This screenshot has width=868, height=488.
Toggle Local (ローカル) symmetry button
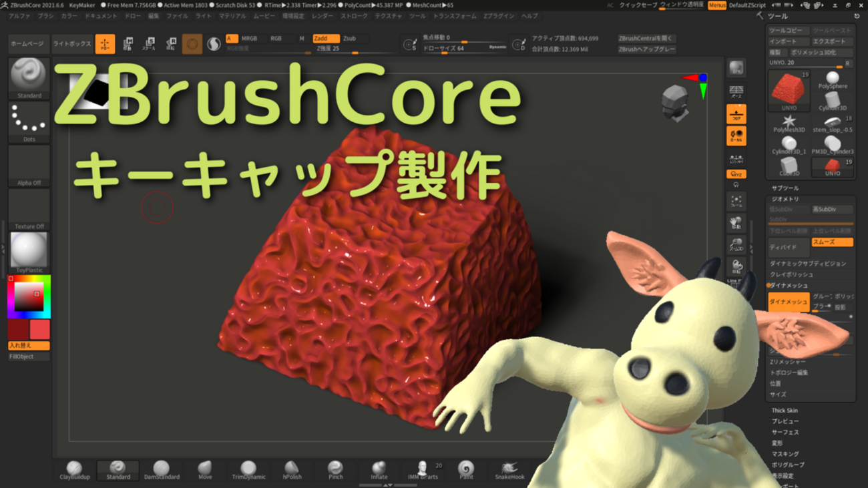coord(736,136)
